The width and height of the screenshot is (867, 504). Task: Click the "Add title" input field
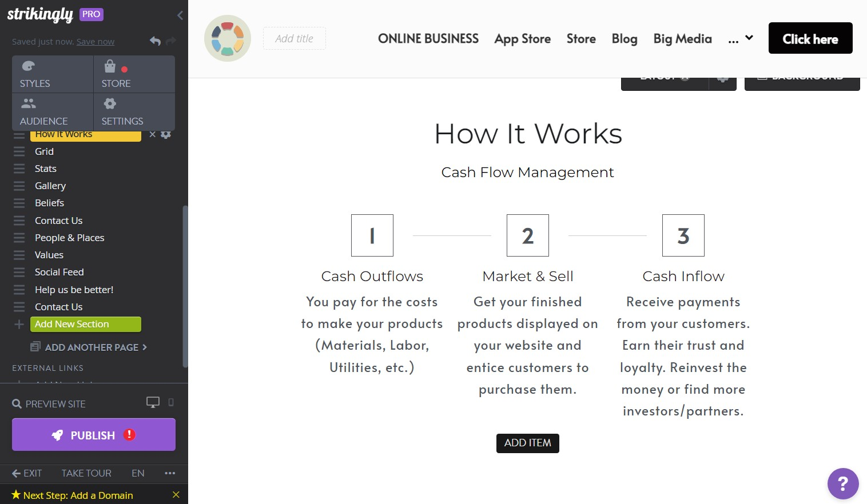tap(294, 38)
